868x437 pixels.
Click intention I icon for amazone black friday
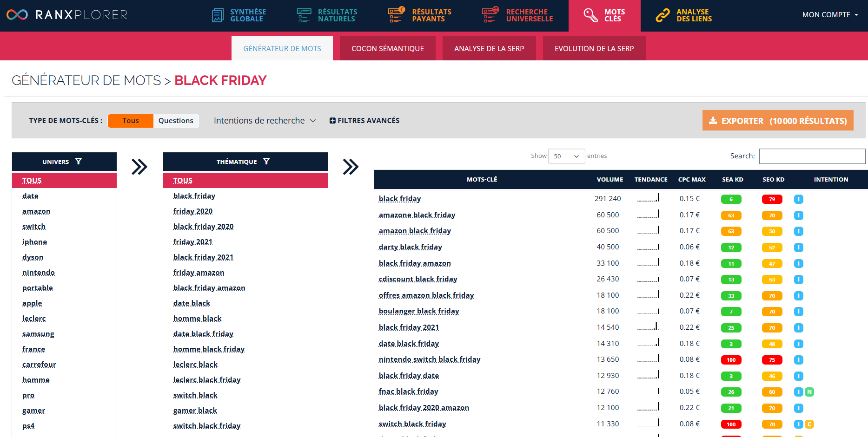pyautogui.click(x=799, y=215)
